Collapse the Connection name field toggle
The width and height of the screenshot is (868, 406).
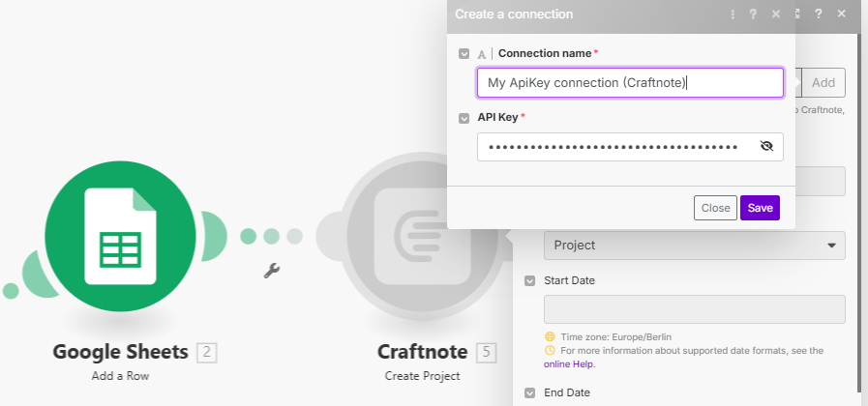[x=464, y=54]
